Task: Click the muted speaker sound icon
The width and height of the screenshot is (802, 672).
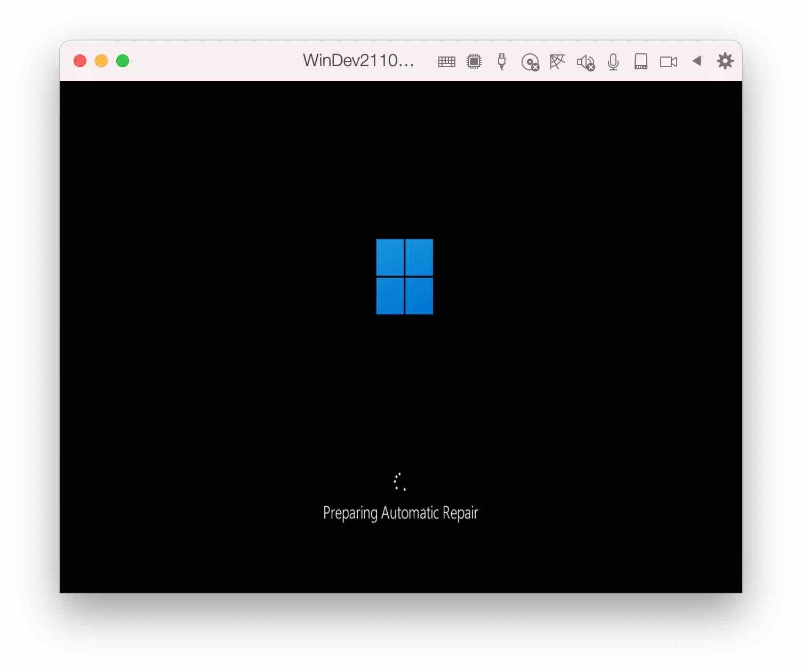Action: 586,62
